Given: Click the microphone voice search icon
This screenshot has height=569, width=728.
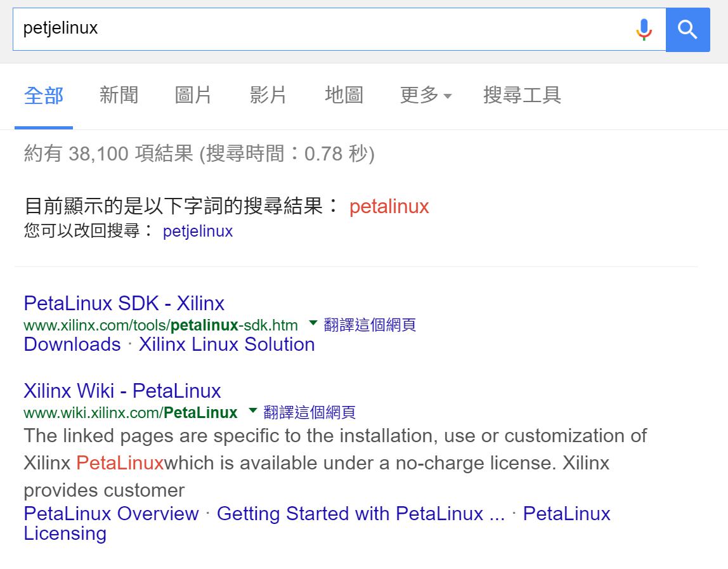Looking at the screenshot, I should 644,29.
